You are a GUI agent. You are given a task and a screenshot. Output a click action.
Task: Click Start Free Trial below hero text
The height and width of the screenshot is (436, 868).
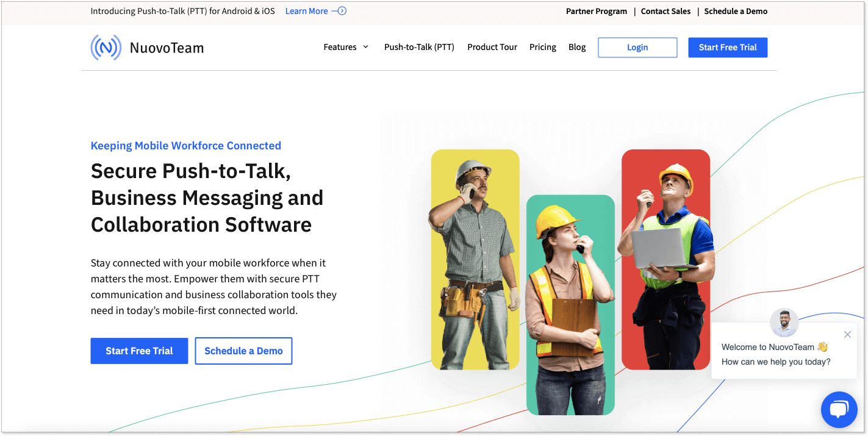tap(139, 351)
